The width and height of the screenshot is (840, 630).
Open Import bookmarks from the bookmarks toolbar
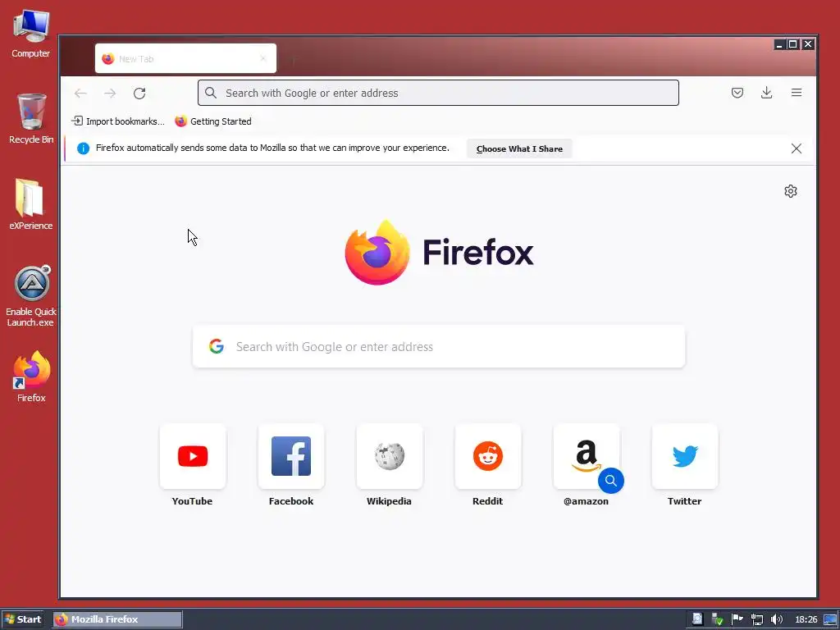coord(118,121)
